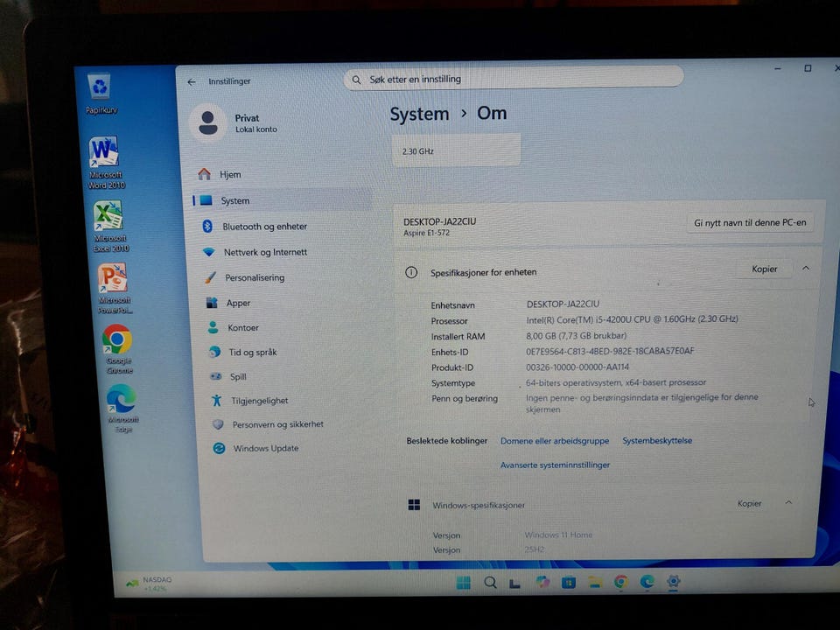Click the Produkt-ID value 00326-10000-00000-AA114
The image size is (840, 630).
click(577, 367)
